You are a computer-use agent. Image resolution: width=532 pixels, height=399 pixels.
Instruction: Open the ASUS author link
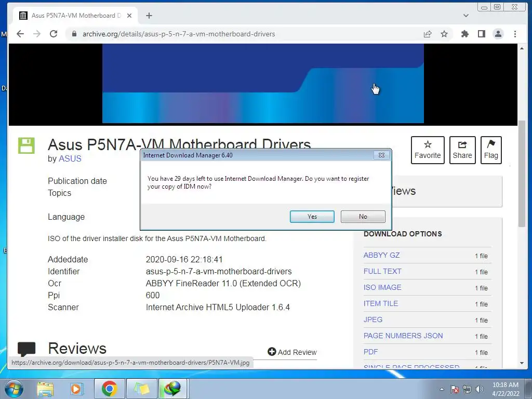coord(70,159)
